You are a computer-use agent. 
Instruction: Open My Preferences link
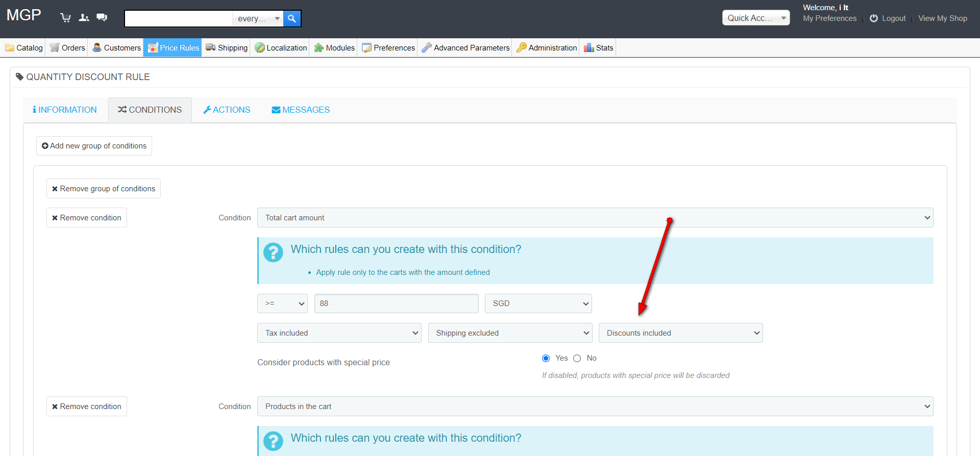(x=829, y=18)
